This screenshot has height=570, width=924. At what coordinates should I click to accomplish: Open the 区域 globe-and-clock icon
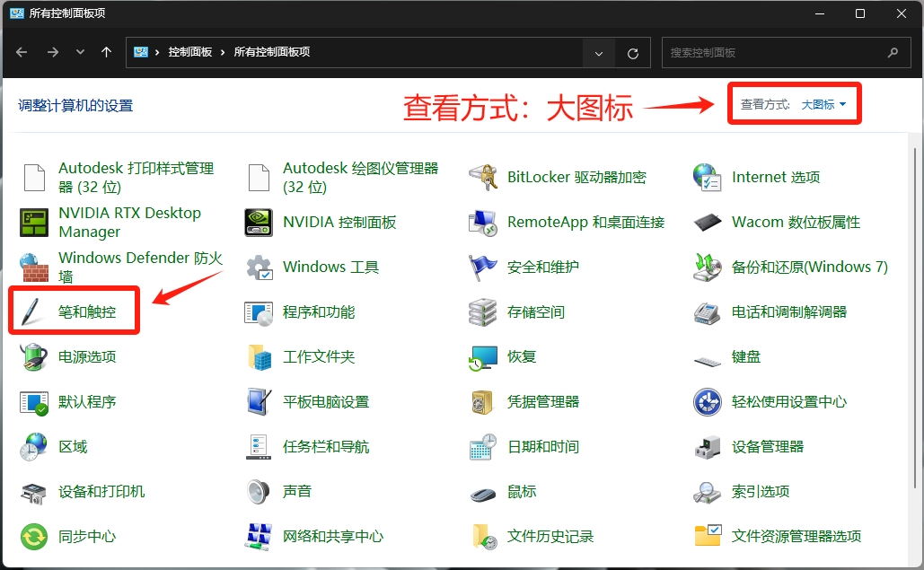coord(34,447)
